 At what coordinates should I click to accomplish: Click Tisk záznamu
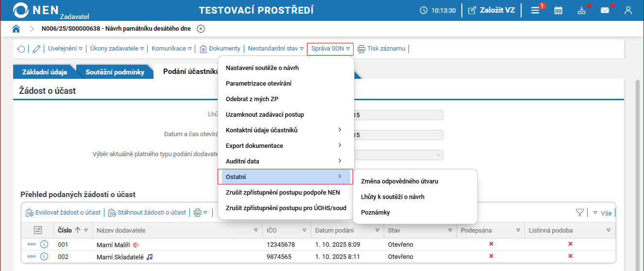click(x=382, y=49)
